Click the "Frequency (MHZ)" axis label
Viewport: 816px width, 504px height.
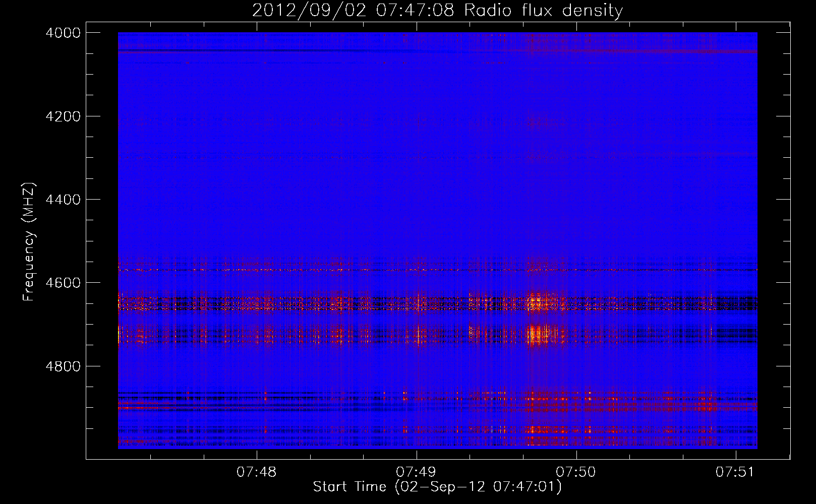tap(29, 242)
